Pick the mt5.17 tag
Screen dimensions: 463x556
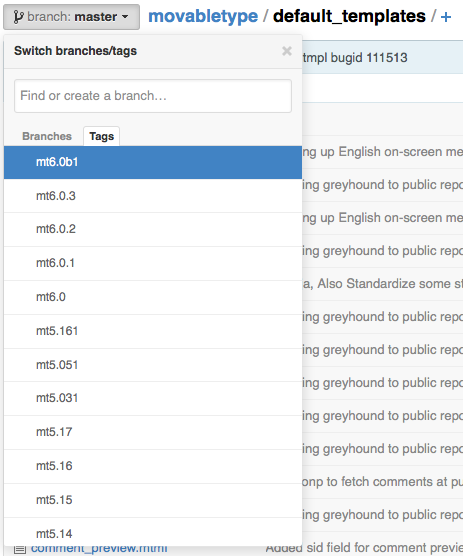tap(153, 432)
